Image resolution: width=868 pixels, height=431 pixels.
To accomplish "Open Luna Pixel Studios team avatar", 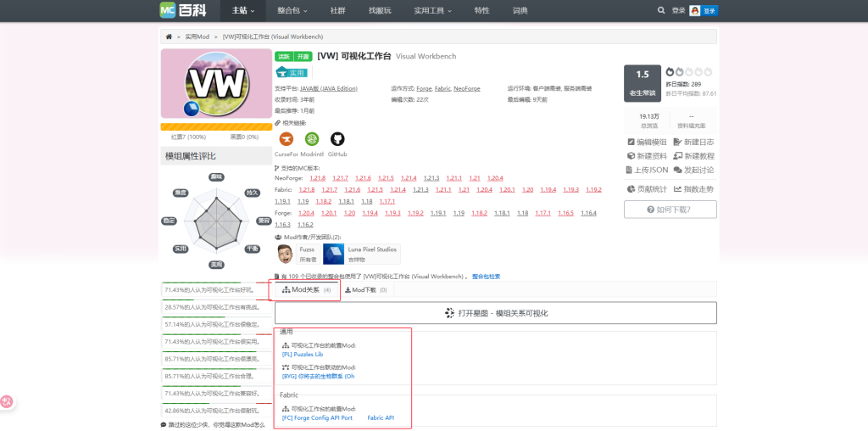I will coord(333,254).
